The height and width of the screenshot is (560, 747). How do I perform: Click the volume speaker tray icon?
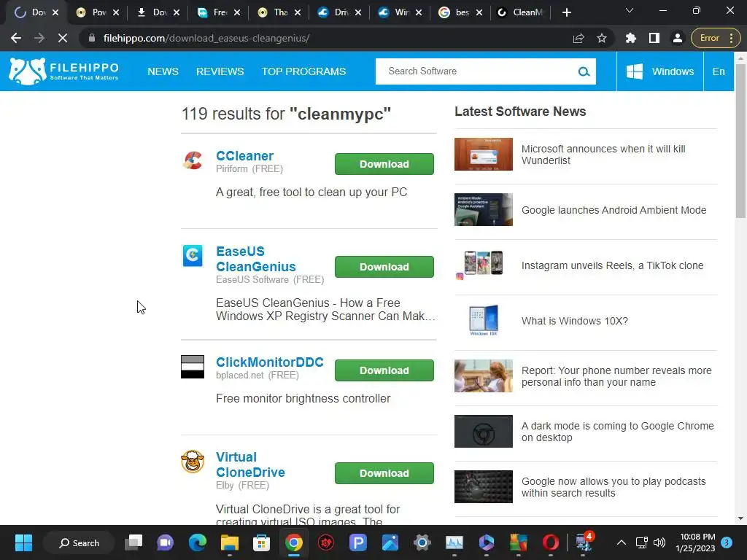pyautogui.click(x=659, y=542)
